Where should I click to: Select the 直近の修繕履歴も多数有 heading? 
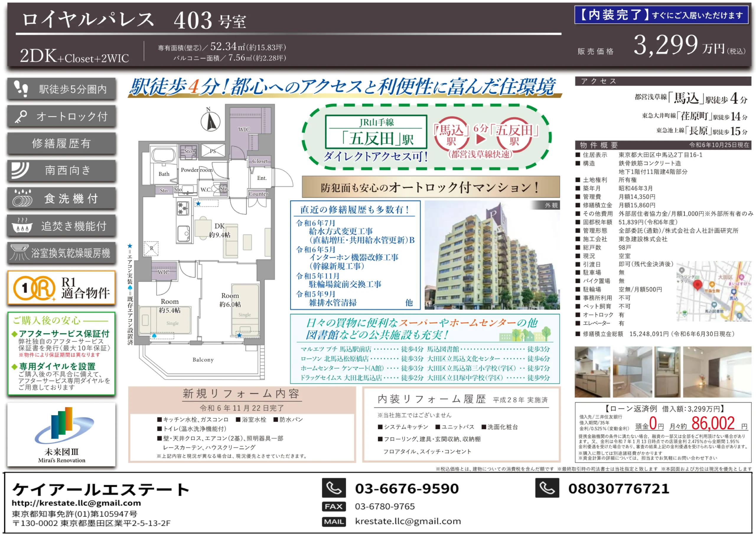click(x=355, y=209)
